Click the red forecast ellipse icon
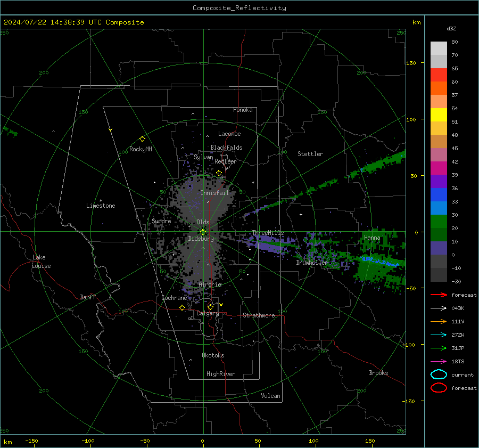Screen dimensions: 479x448 [439, 388]
